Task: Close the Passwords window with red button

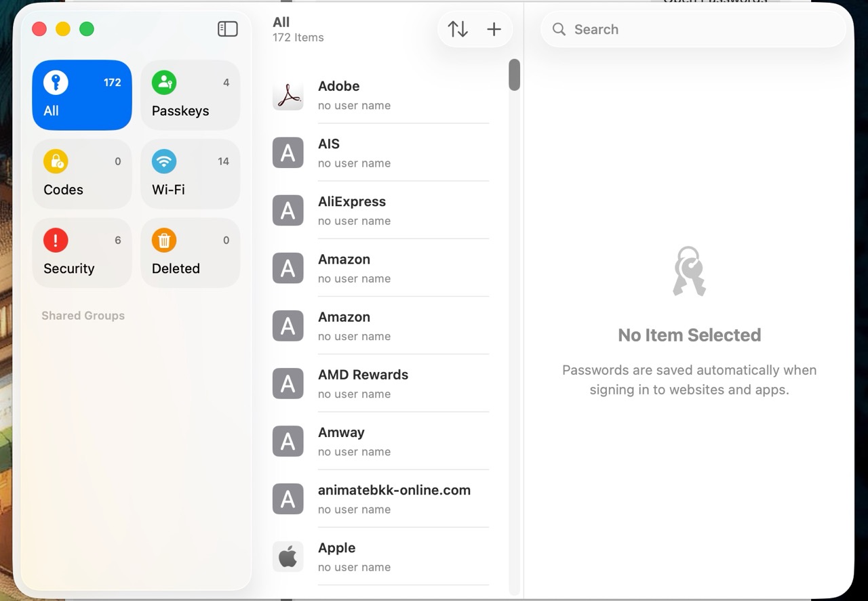Action: (x=39, y=29)
